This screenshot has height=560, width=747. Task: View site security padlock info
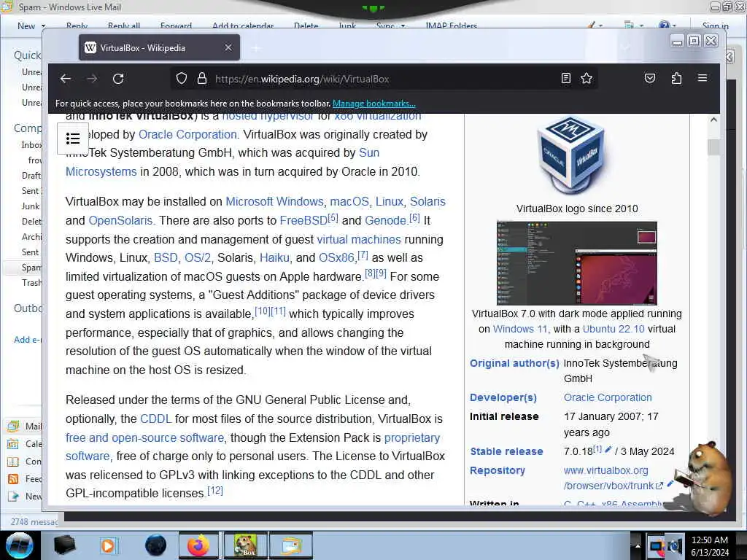pos(202,79)
